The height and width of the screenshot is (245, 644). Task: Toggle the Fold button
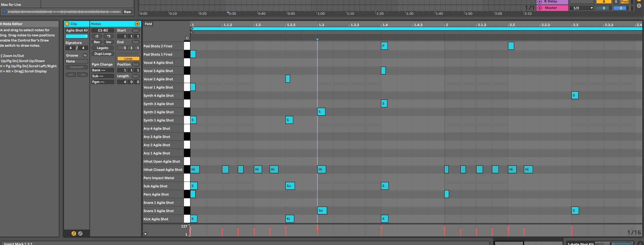click(x=148, y=24)
